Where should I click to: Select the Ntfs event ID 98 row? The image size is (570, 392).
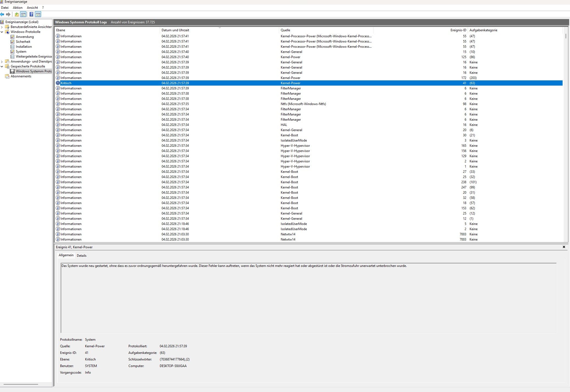click(303, 104)
